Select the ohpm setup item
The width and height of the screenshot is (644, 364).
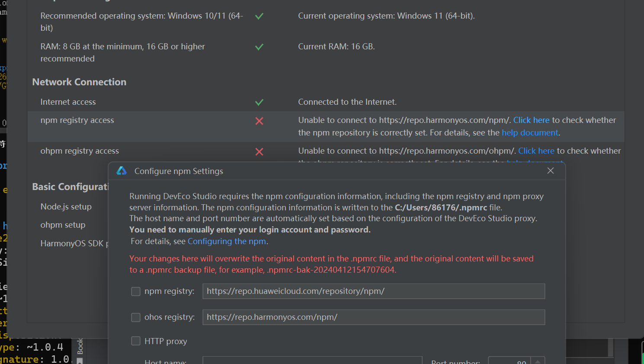pyautogui.click(x=63, y=225)
